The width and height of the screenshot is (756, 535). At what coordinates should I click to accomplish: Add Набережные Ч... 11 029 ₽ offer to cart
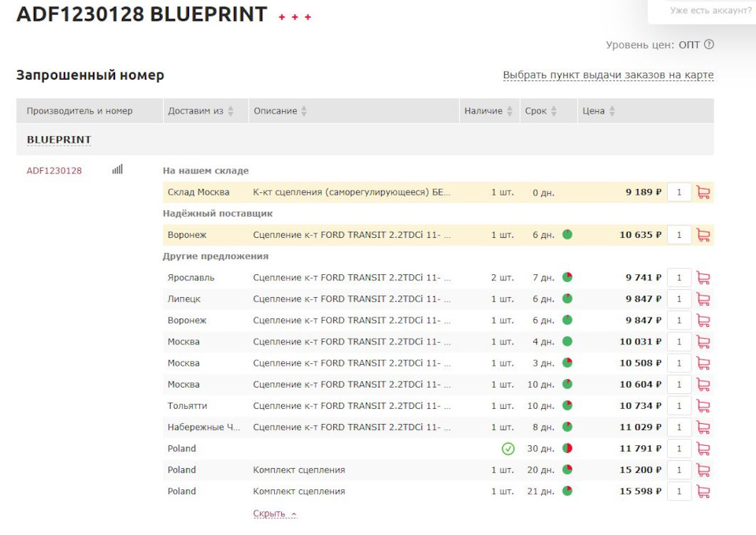click(x=703, y=427)
